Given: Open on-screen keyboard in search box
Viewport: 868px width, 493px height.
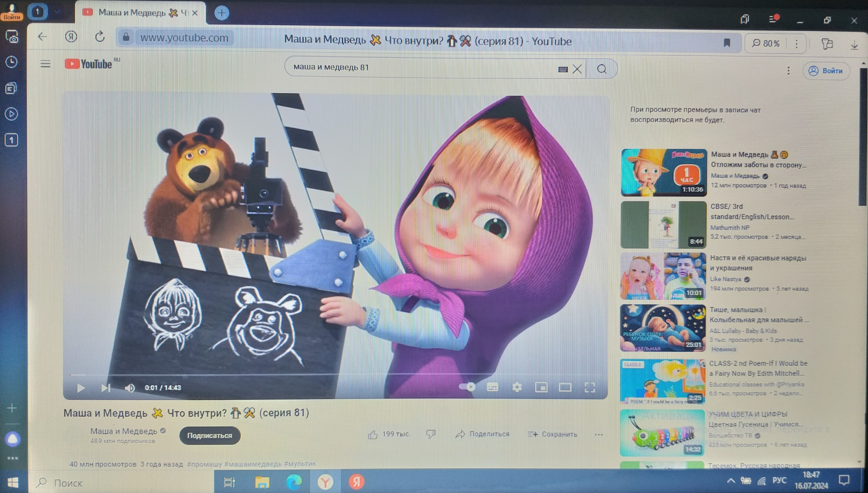Looking at the screenshot, I should [563, 70].
